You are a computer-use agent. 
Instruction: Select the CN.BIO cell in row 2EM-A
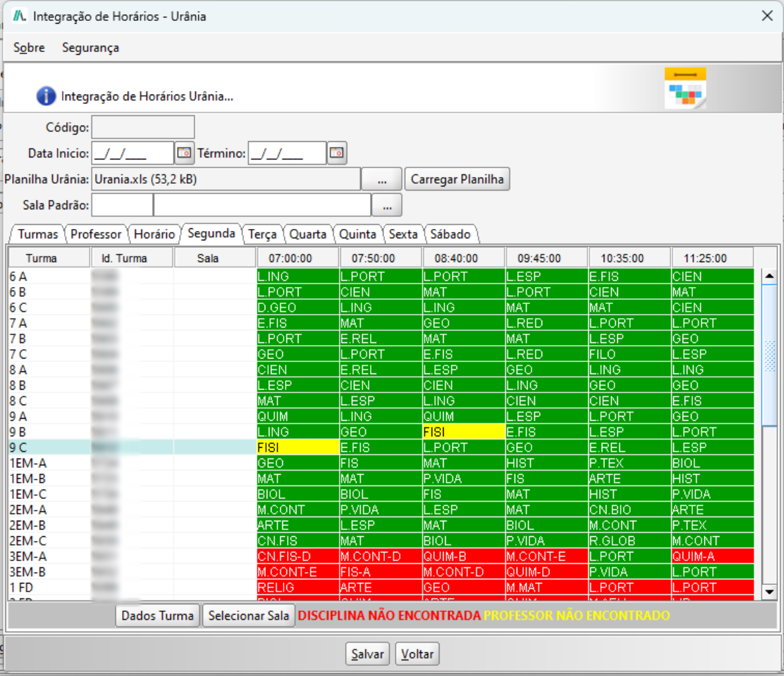pos(630,509)
